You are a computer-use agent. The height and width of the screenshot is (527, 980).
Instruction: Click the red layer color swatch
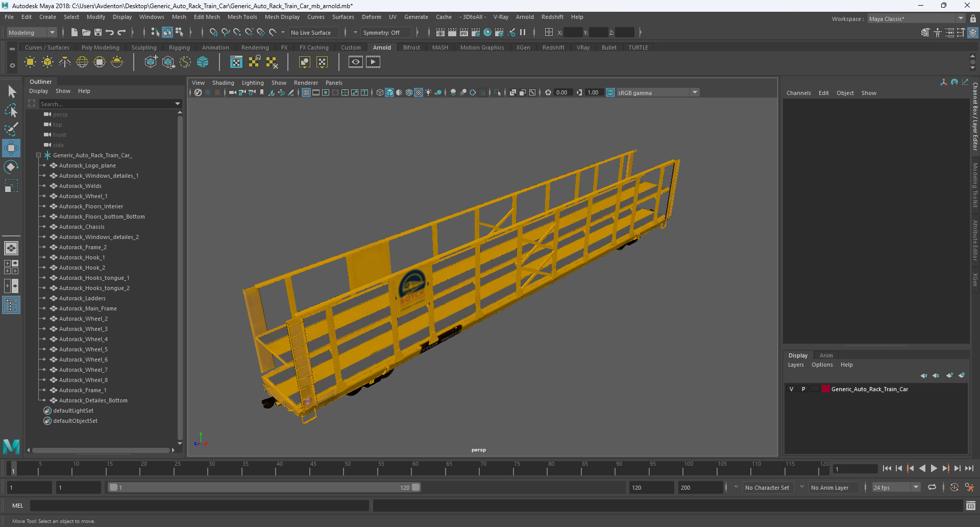[x=825, y=389]
